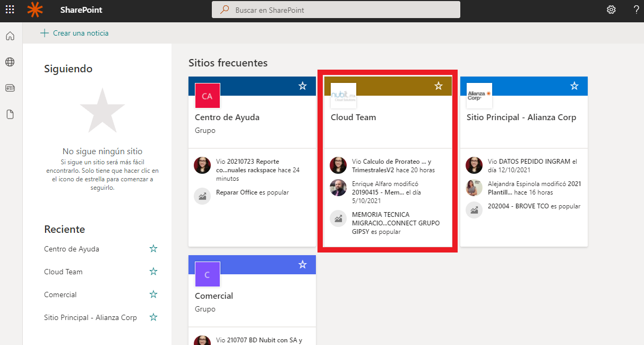The image size is (644, 345).
Task: Click the help question mark icon
Action: coord(636,10)
